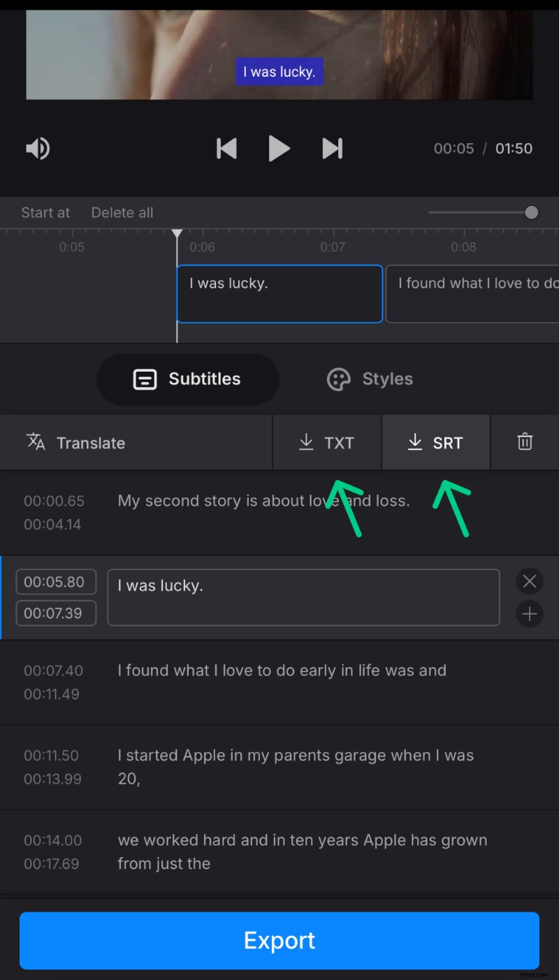This screenshot has width=559, height=980.
Task: Download subtitles as TXT file
Action: coord(326,442)
